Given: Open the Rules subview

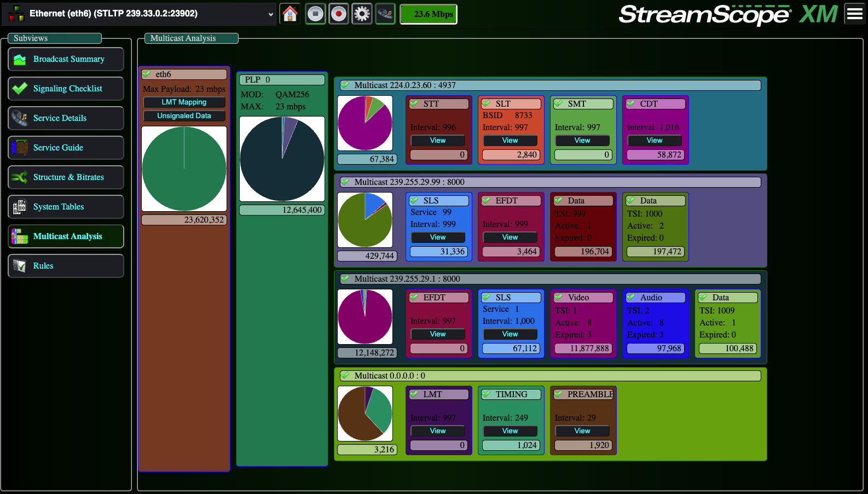Looking at the screenshot, I should 66,266.
